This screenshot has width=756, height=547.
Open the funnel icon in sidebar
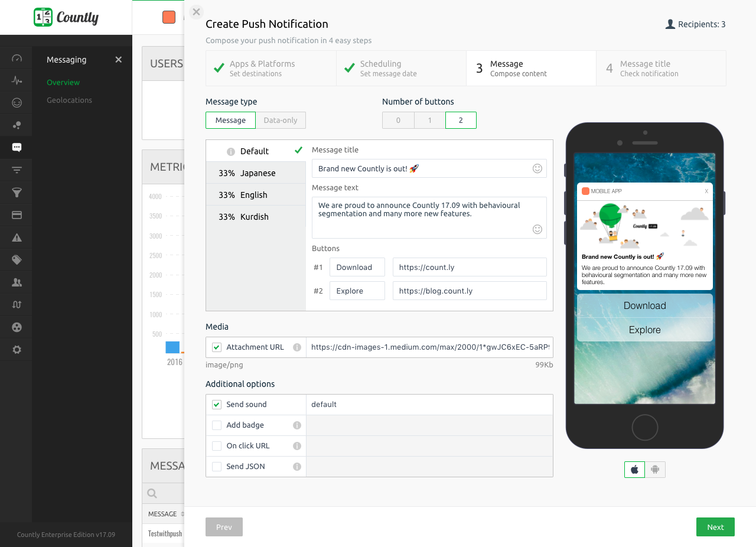pos(17,193)
